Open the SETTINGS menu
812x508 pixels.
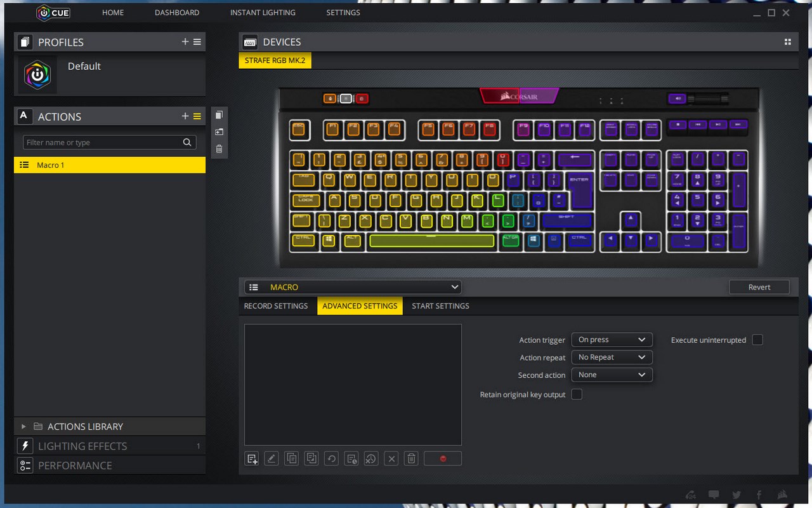[x=343, y=13]
